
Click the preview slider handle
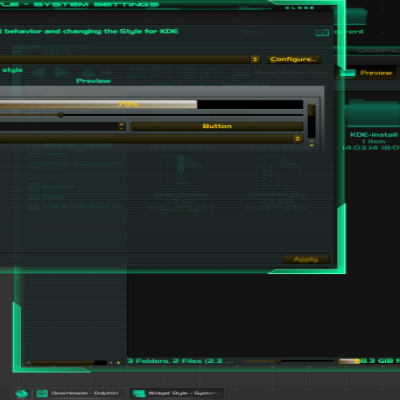[60, 115]
